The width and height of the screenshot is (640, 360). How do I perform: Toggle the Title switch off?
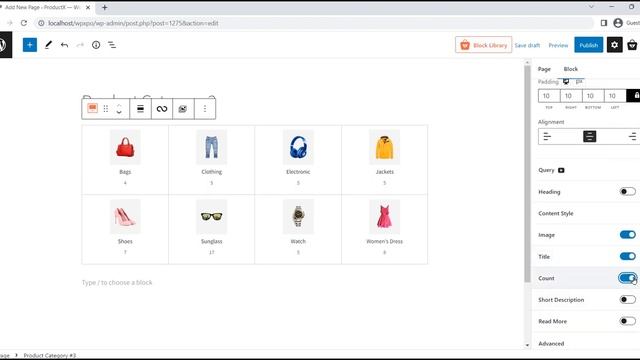[627, 256]
